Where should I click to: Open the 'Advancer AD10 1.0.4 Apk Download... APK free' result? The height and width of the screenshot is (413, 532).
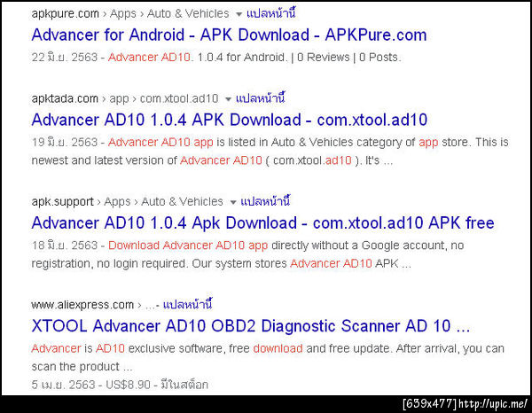coord(263,223)
